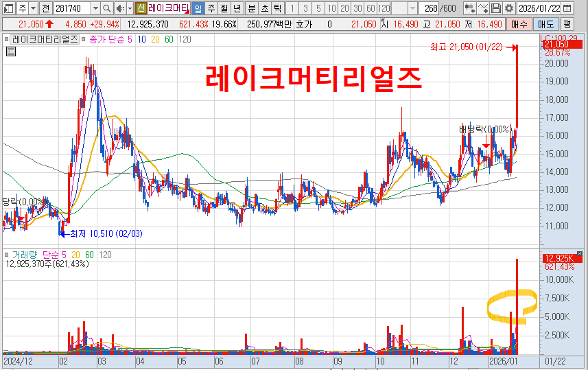The height and width of the screenshot is (370, 588).
Task: Open the add indicator line icon
Action: [482, 8]
